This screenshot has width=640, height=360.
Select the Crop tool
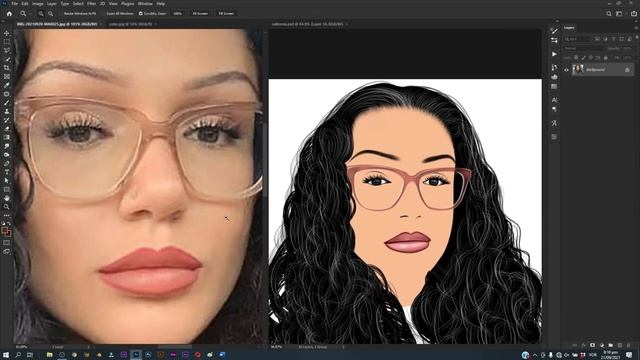(x=7, y=68)
